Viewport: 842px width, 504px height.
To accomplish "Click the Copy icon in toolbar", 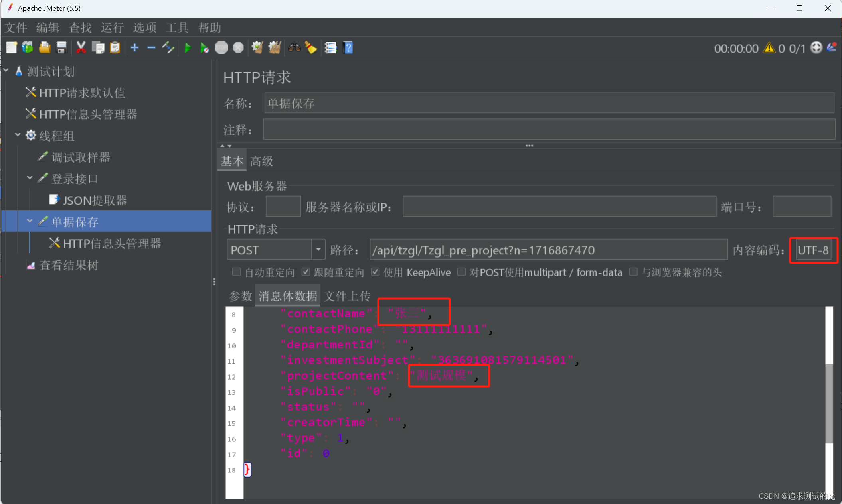I will [x=98, y=48].
